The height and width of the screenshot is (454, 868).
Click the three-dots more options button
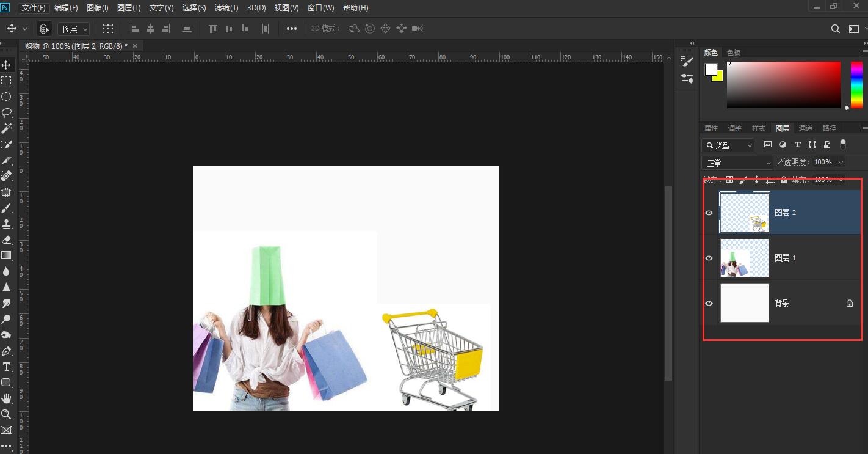coord(292,29)
